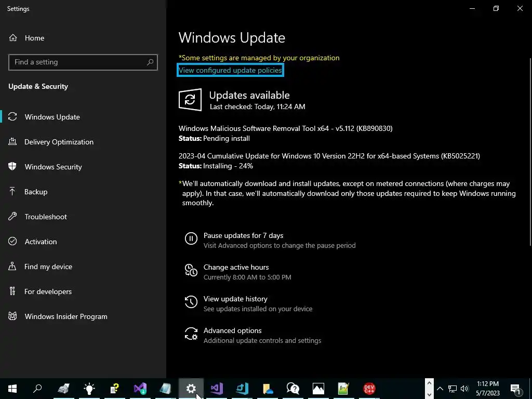Image resolution: width=532 pixels, height=399 pixels.
Task: Open the purple Visual Studio Installer taskbar icon
Action: [x=140, y=389]
